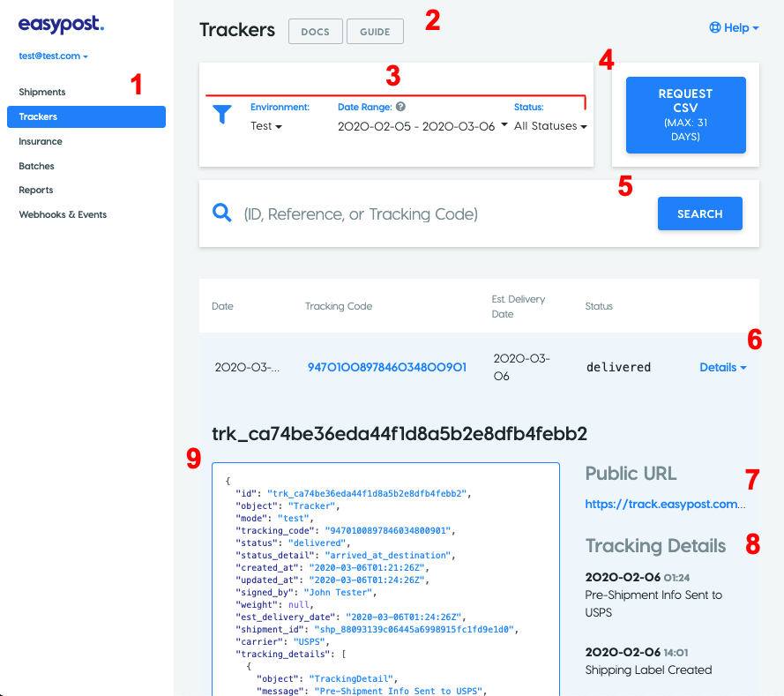784x696 pixels.
Task: Open Webhooks & Events in sidebar
Action: [63, 214]
